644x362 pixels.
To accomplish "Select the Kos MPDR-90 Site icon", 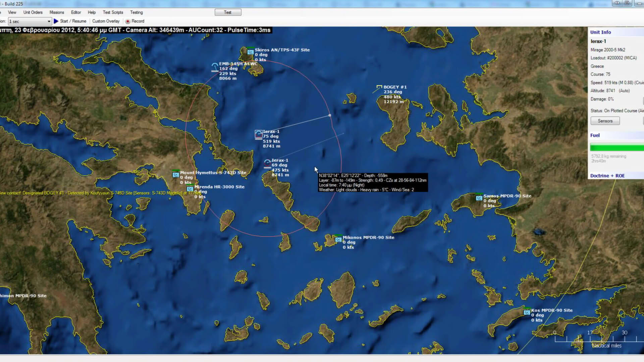I will point(527,312).
